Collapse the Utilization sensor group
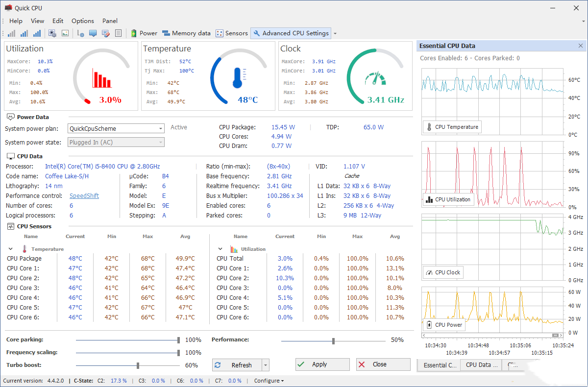Image resolution: width=588 pixels, height=387 pixels. [x=220, y=248]
